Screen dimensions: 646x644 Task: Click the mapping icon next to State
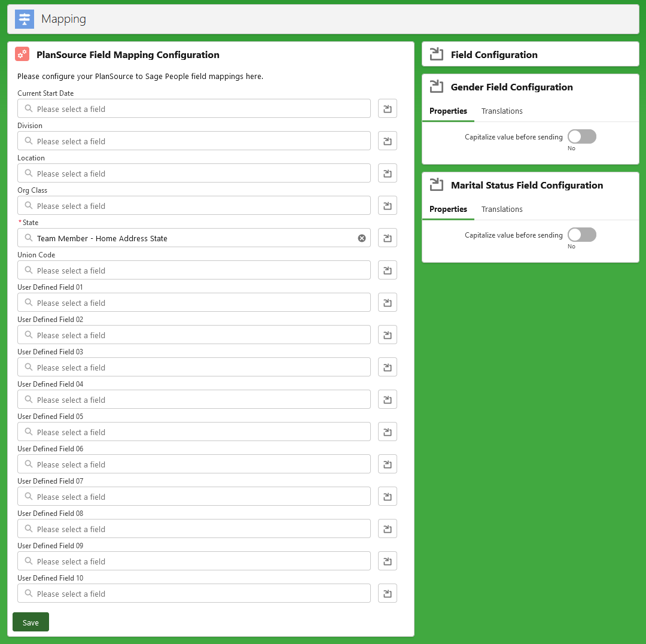point(387,238)
